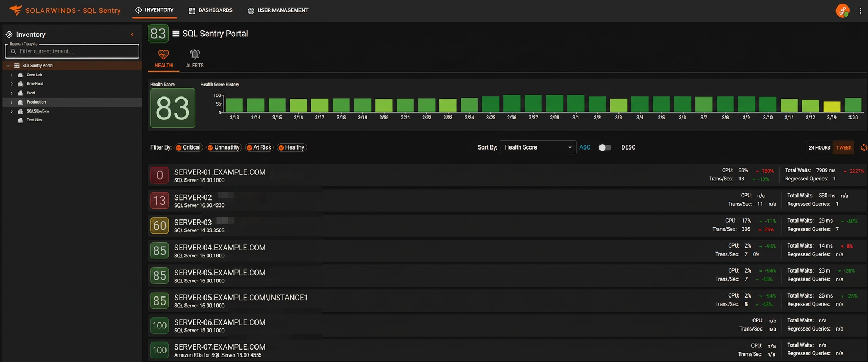Click the Alerts bell icon
Image resolution: width=868 pixels, height=362 pixels.
click(195, 54)
